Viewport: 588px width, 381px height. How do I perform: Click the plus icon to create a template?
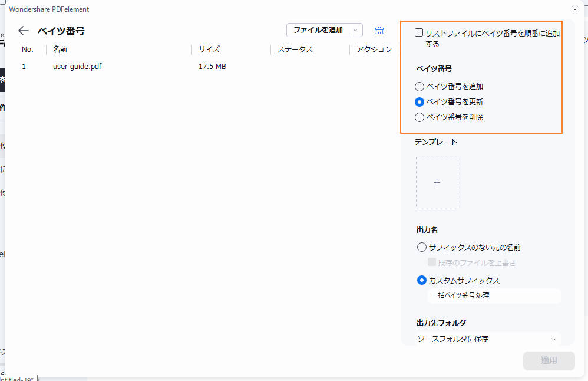[x=437, y=183]
